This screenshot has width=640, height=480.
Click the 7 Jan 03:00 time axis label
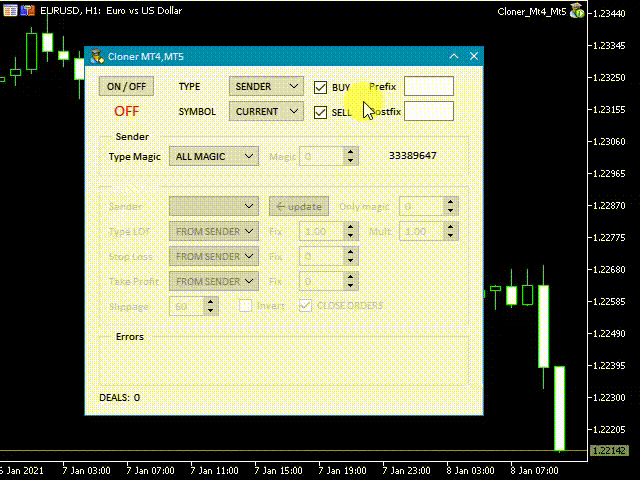[x=86, y=471]
